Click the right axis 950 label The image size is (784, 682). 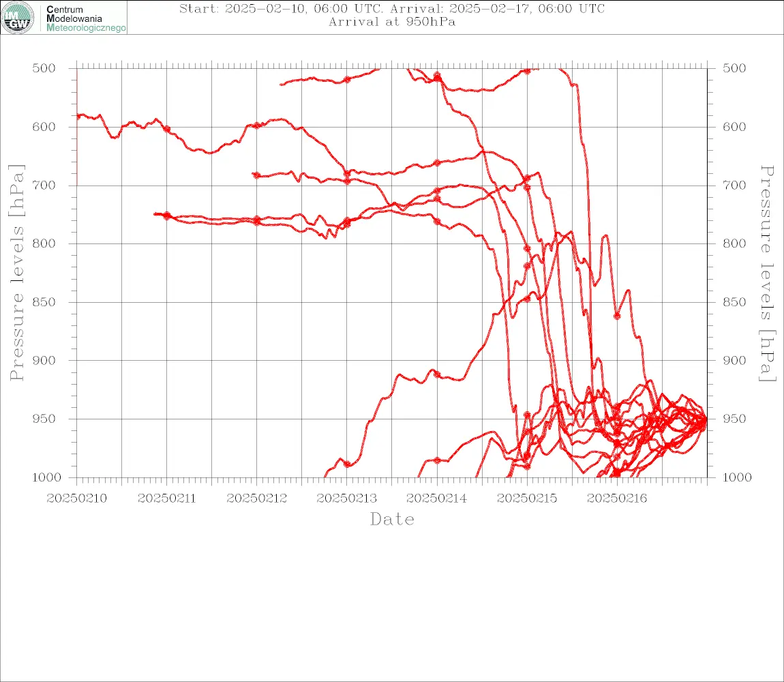(x=734, y=419)
